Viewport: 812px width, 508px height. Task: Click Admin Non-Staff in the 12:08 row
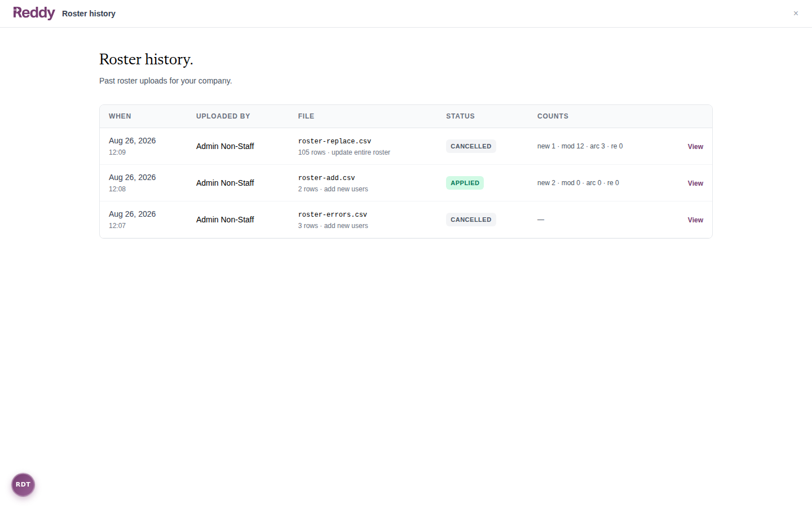[x=225, y=183]
